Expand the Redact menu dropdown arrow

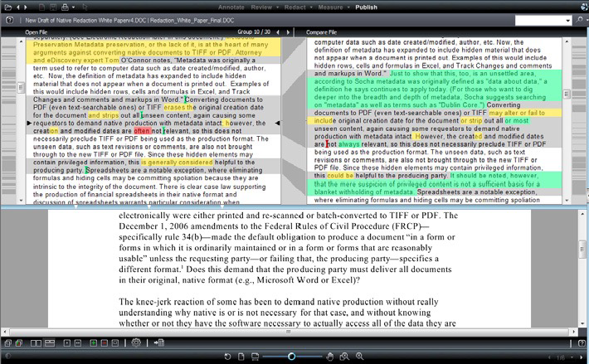click(x=311, y=7)
